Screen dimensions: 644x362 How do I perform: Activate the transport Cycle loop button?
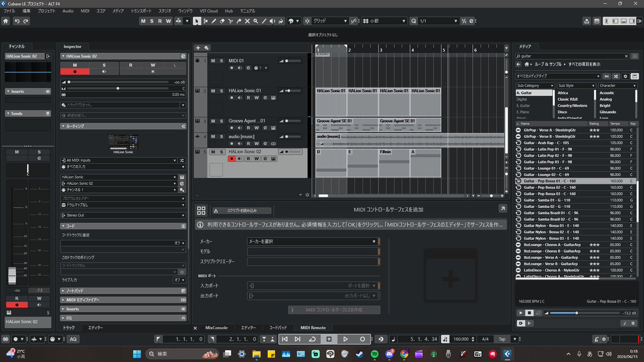click(312, 339)
